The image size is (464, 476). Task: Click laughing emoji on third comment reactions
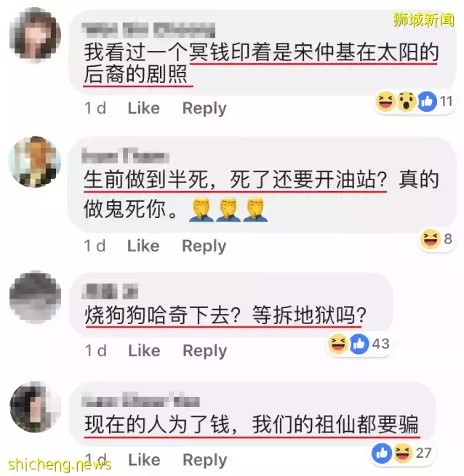point(338,344)
